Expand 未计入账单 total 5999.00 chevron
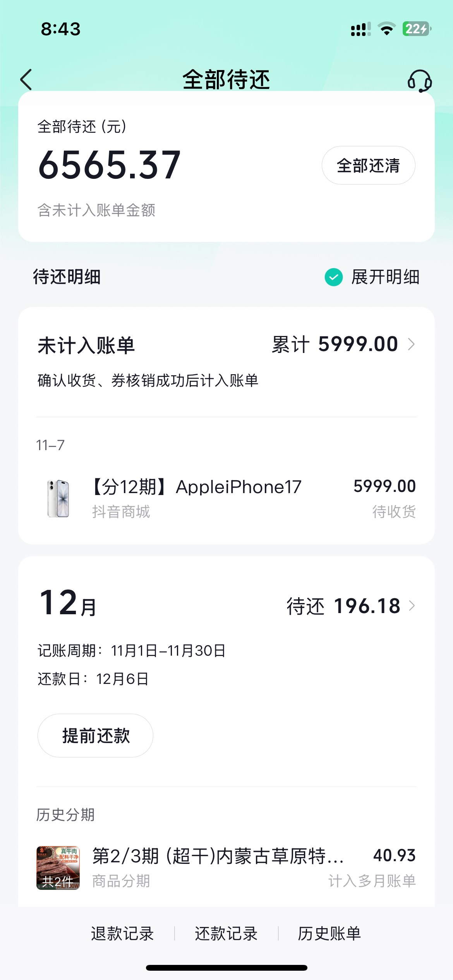Screen dimensions: 453x980 point(412,344)
